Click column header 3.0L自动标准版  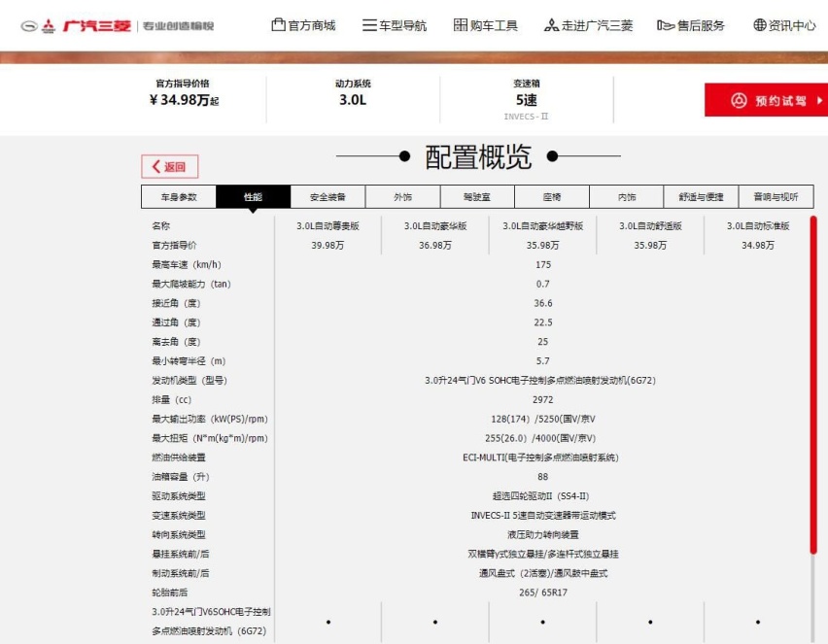[758, 226]
